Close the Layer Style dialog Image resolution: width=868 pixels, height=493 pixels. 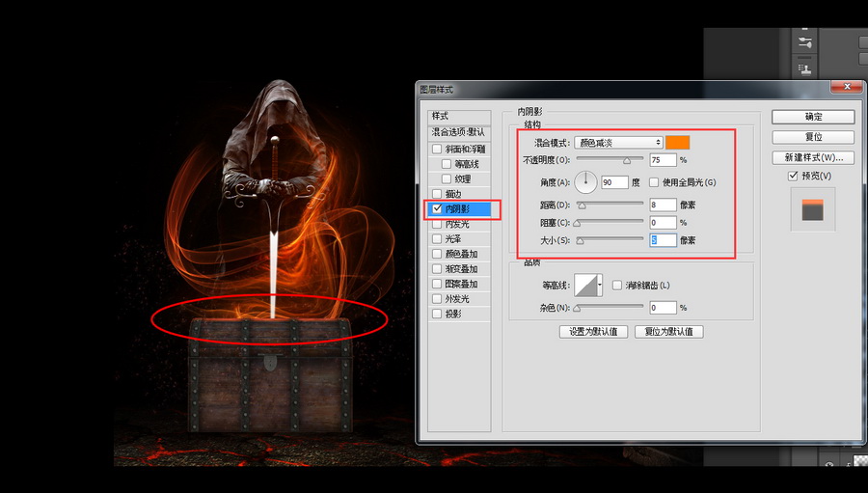click(850, 88)
